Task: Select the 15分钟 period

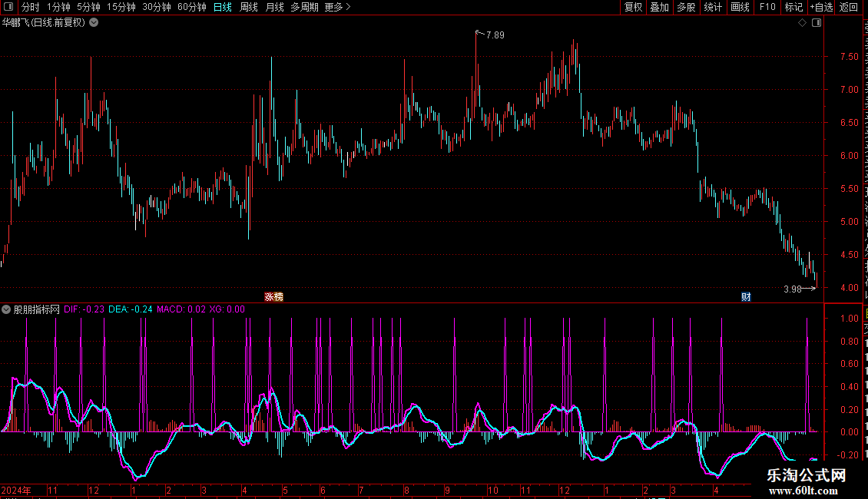Action: click(x=121, y=7)
